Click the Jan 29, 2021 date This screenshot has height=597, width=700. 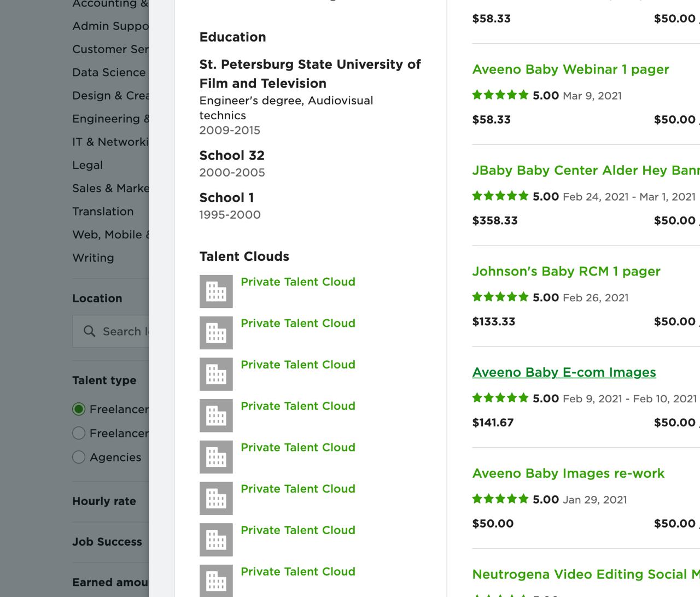coord(595,500)
